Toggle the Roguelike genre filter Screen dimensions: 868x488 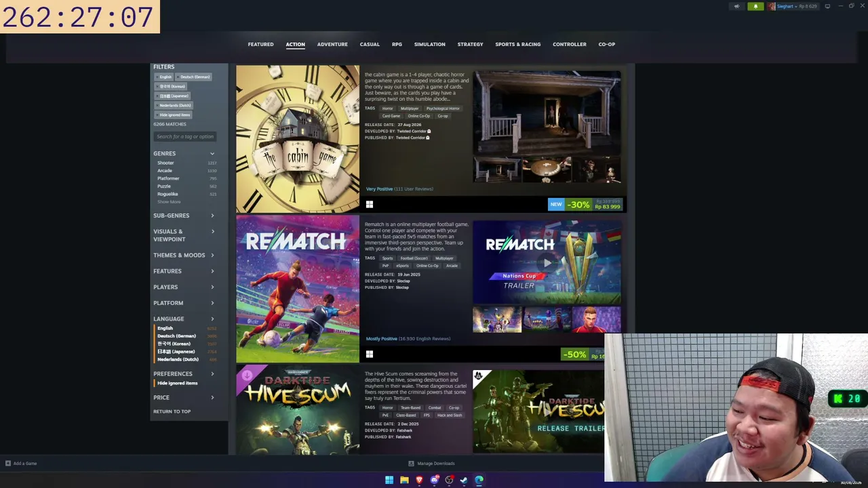tap(186, 194)
